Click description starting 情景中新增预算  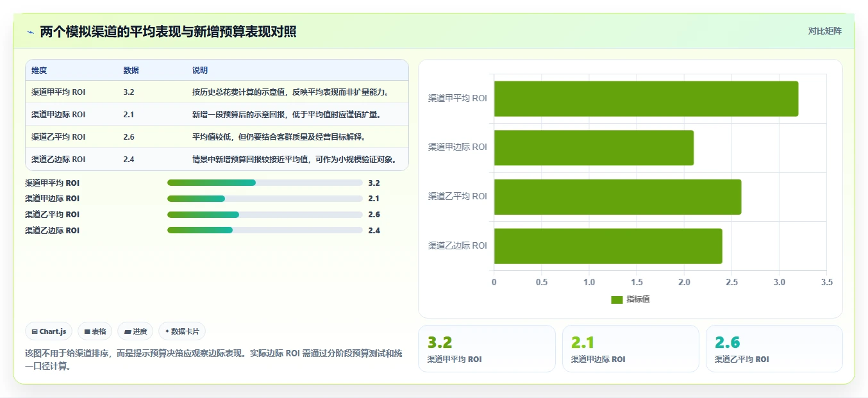[294, 160]
